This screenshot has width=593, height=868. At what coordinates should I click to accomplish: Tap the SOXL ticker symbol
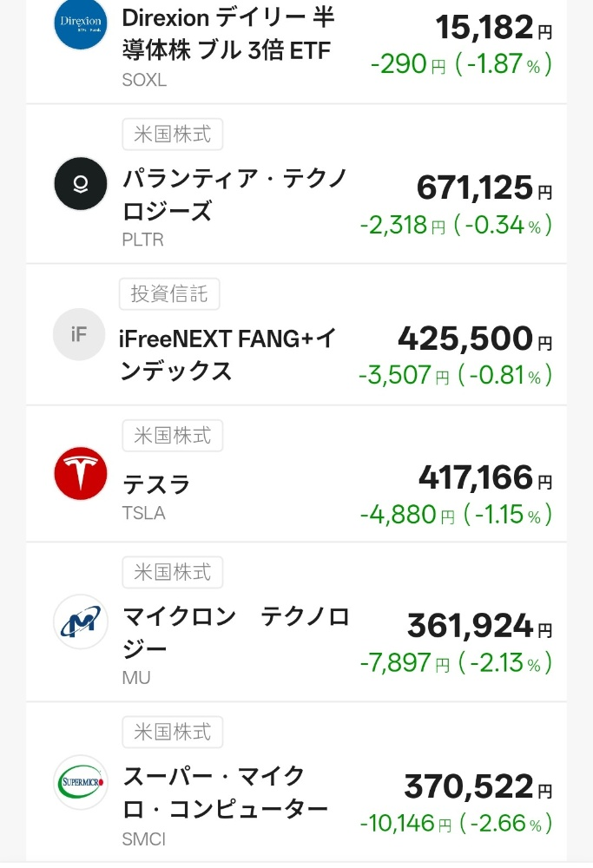pos(144,80)
